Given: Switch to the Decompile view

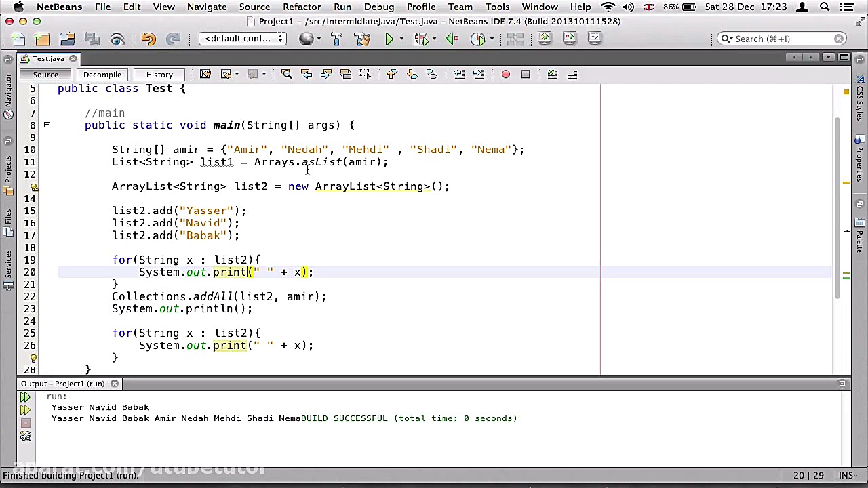Looking at the screenshot, I should pos(102,75).
